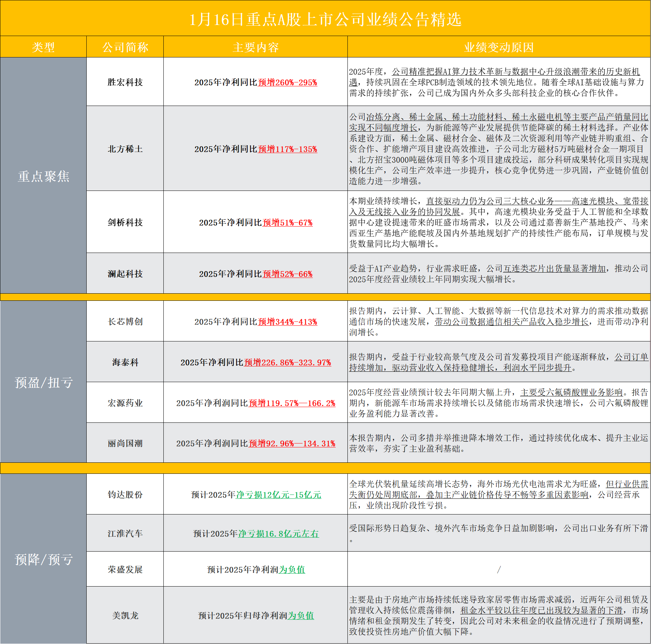Click the company name '胜宏科技'
Screen dimensions: 651x644
125,82
